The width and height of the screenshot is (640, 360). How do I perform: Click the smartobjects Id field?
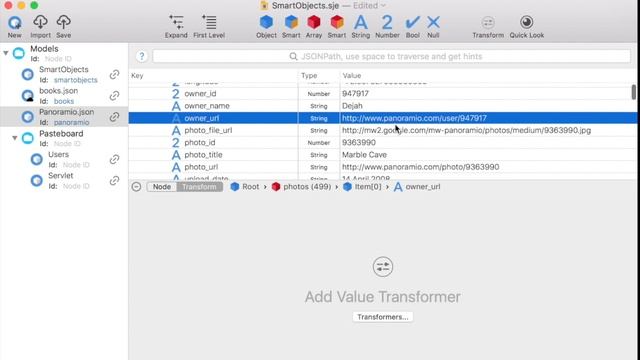click(x=76, y=80)
